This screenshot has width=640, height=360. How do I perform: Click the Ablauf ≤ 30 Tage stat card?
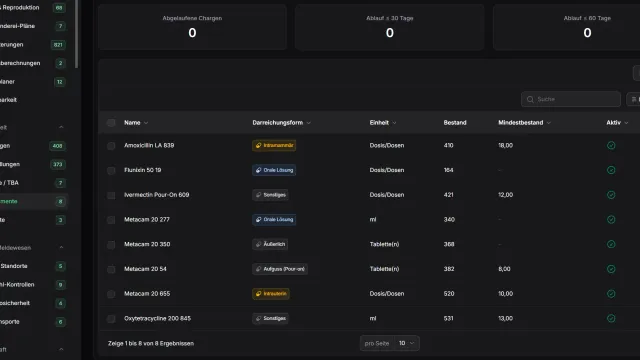click(389, 27)
